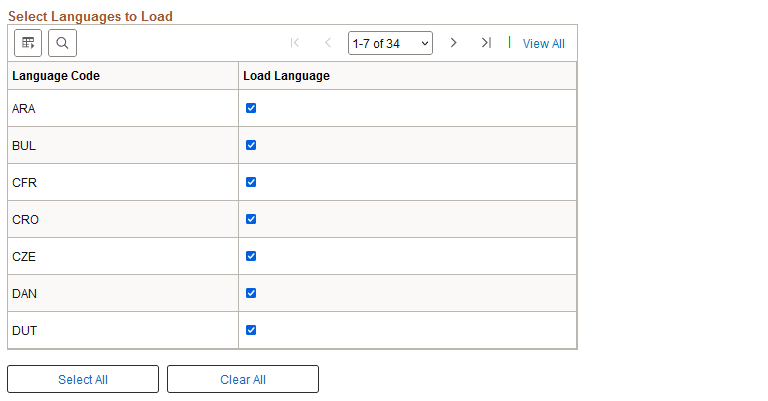Screen dimensions: 768x401
Task: Toggle Load Language for DUT
Action: (x=251, y=330)
